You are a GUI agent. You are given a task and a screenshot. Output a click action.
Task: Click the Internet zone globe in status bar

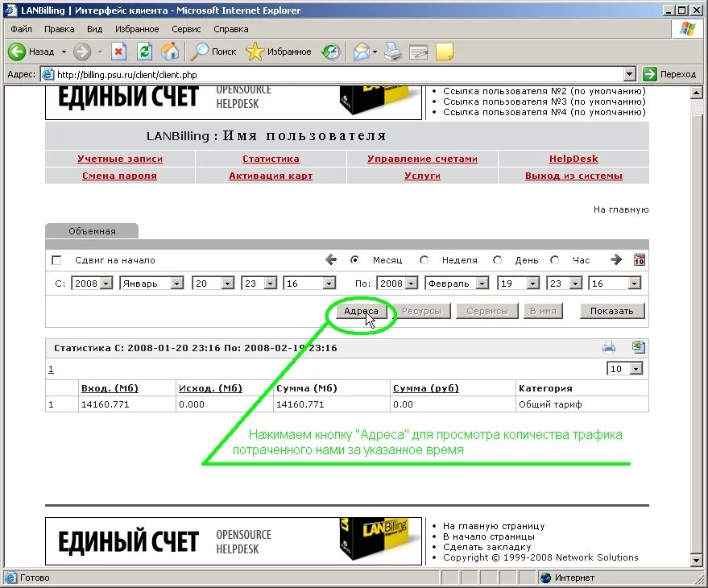546,578
